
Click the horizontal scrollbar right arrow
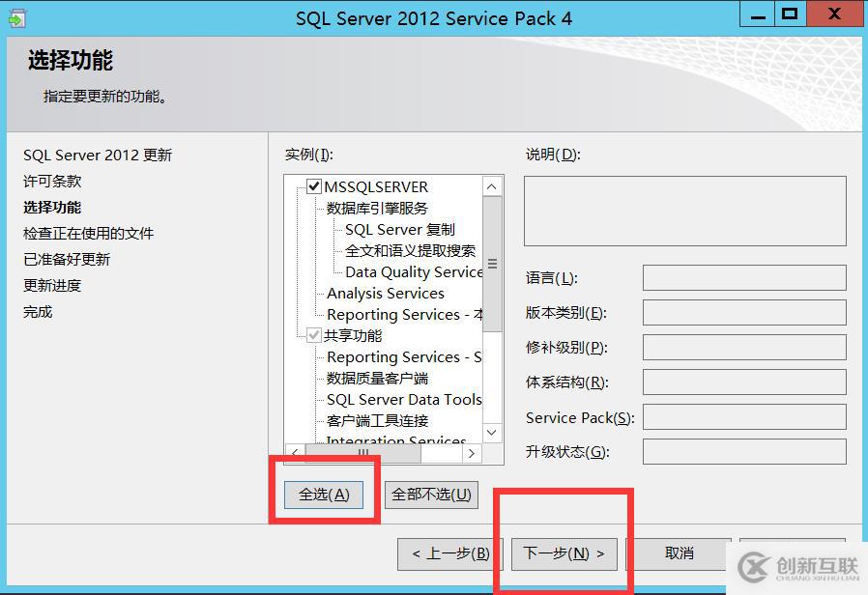pyautogui.click(x=473, y=452)
